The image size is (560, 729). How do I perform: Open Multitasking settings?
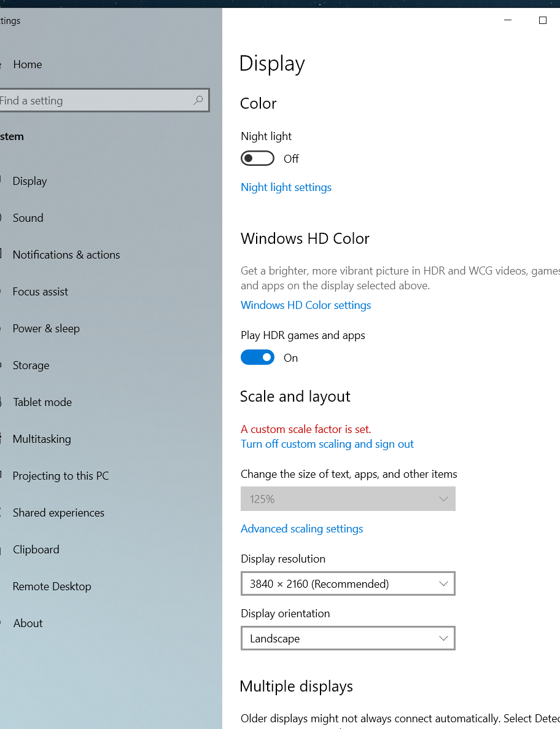tap(42, 439)
